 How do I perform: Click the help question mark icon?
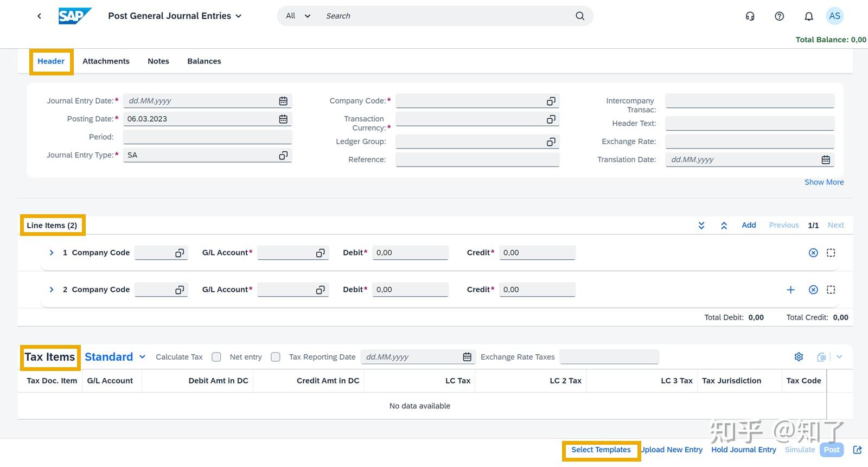click(779, 16)
